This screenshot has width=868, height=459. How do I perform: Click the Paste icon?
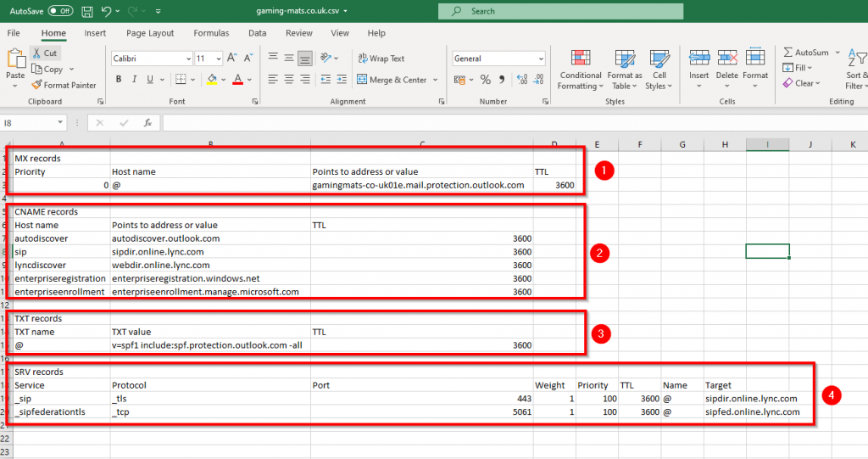tap(15, 59)
